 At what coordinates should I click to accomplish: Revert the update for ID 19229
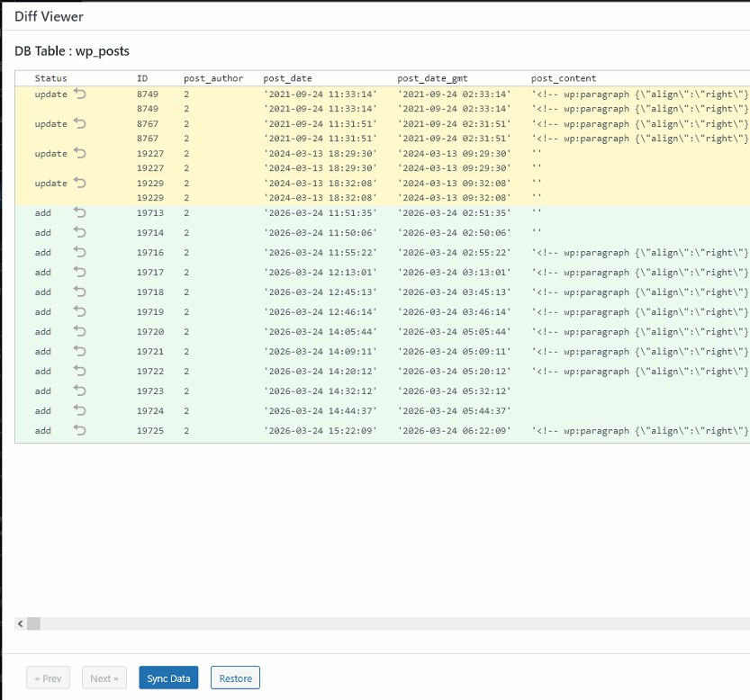79,183
